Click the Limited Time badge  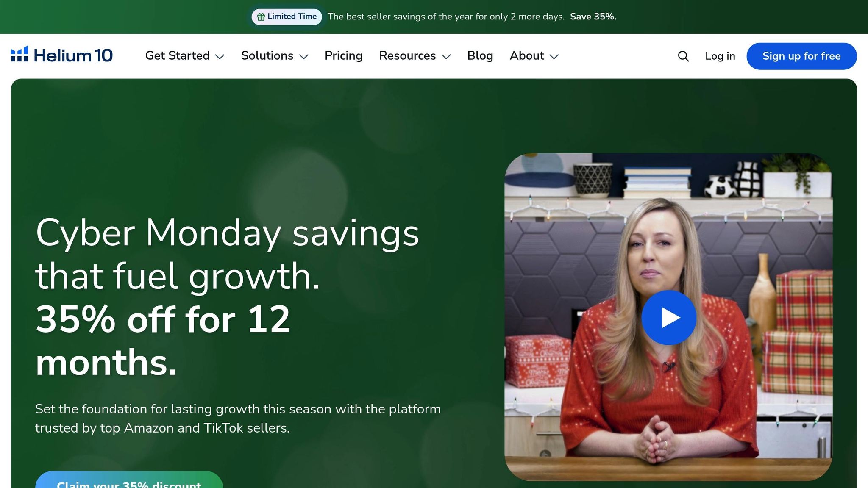[287, 17]
